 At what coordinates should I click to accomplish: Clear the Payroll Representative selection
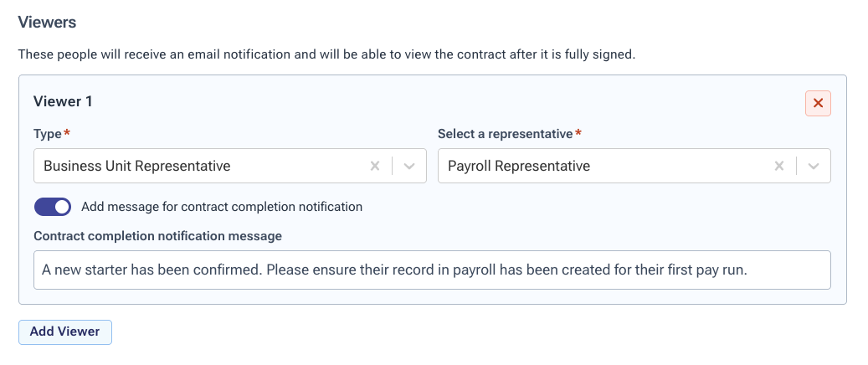[779, 166]
